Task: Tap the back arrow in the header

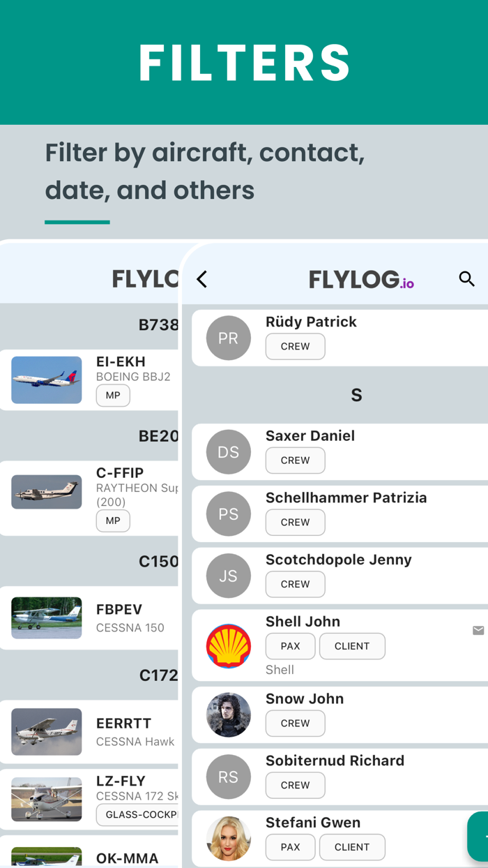Action: 201,278
